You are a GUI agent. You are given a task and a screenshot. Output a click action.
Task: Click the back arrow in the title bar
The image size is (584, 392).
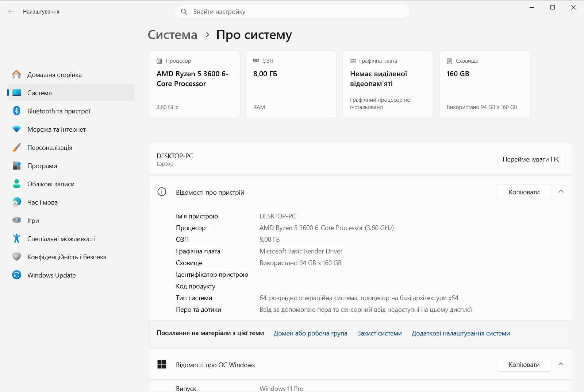pos(11,12)
